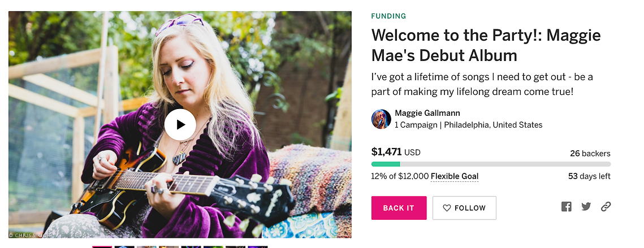This screenshot has height=248, width=644.
Task: Click the 1 Campaign text
Action: click(416, 125)
